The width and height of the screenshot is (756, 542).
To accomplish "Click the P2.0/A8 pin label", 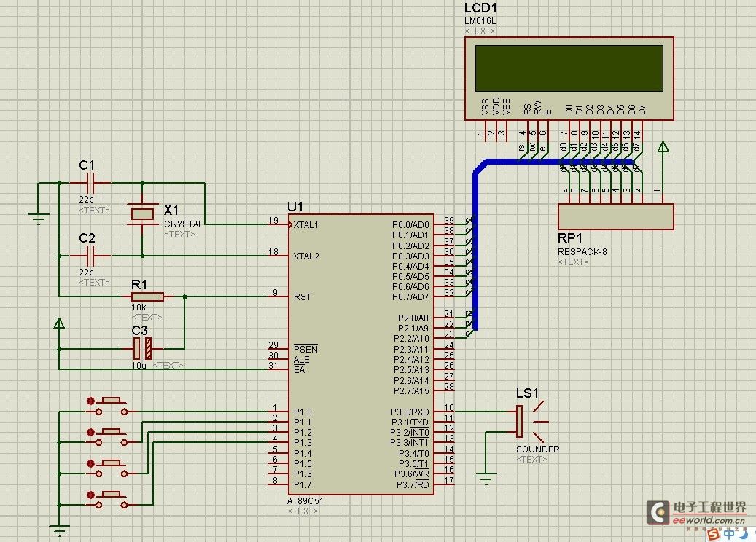I will (x=413, y=318).
